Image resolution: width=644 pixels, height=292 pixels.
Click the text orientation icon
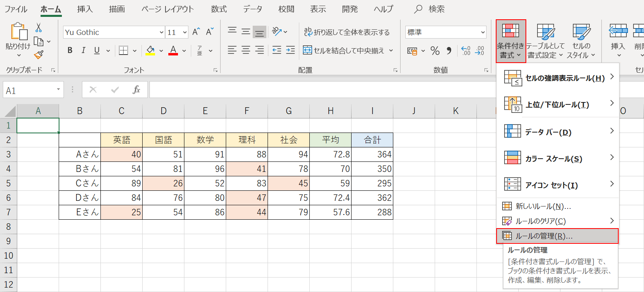click(x=277, y=31)
